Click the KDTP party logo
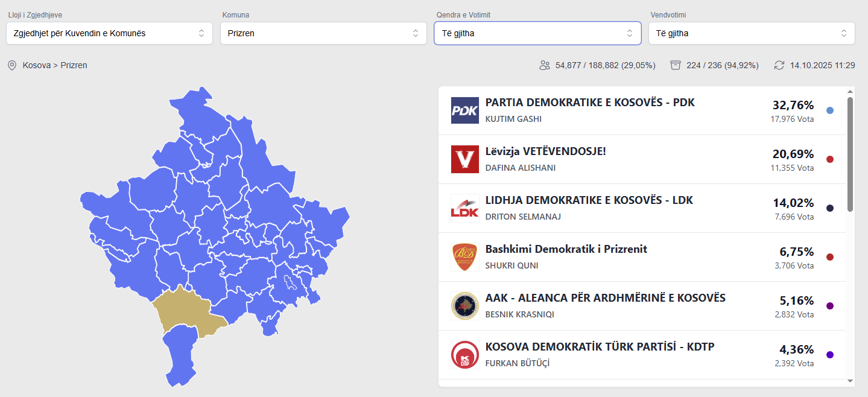 pos(464,355)
